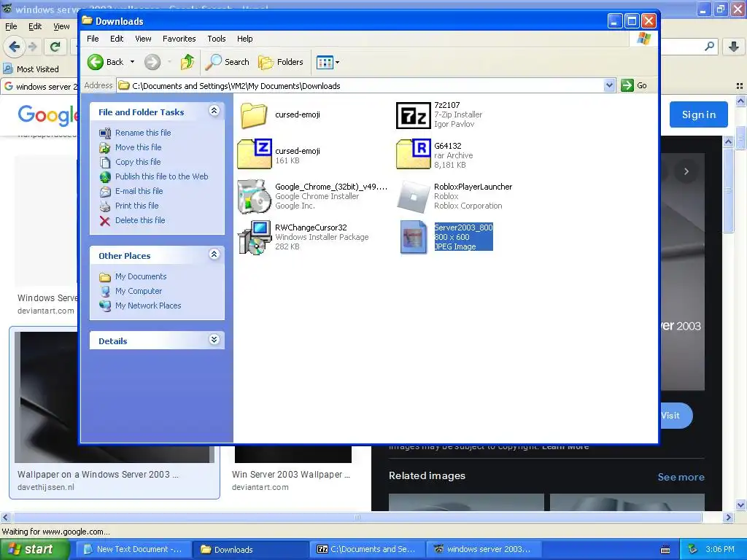Screen dimensions: 747x560
Task: Open the File menu in Downloads window
Action: pyautogui.click(x=93, y=39)
